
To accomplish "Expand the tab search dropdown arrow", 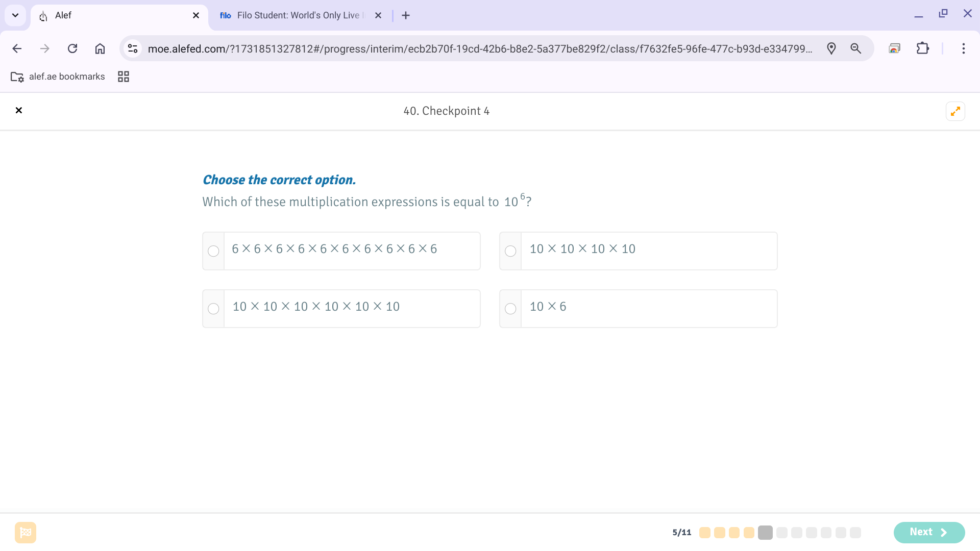I will click(x=15, y=15).
